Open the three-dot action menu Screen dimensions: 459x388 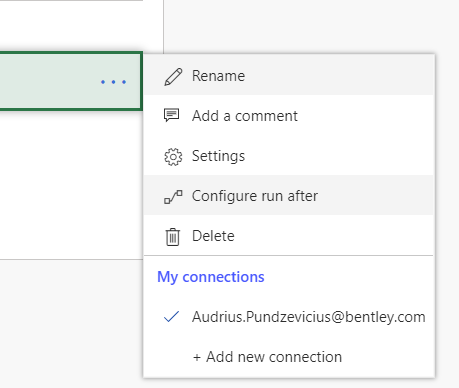tap(113, 82)
